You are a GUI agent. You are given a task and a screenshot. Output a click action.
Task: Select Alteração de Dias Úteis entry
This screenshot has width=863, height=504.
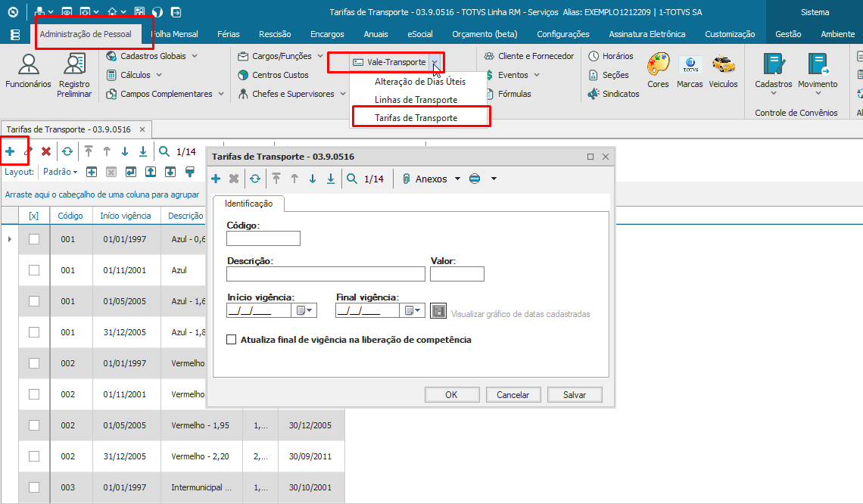[420, 82]
